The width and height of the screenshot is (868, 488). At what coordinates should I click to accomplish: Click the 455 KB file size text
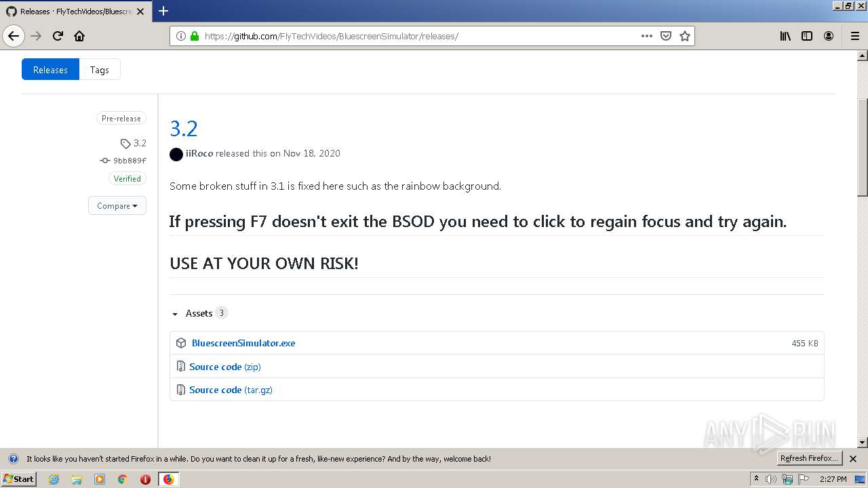(x=805, y=344)
